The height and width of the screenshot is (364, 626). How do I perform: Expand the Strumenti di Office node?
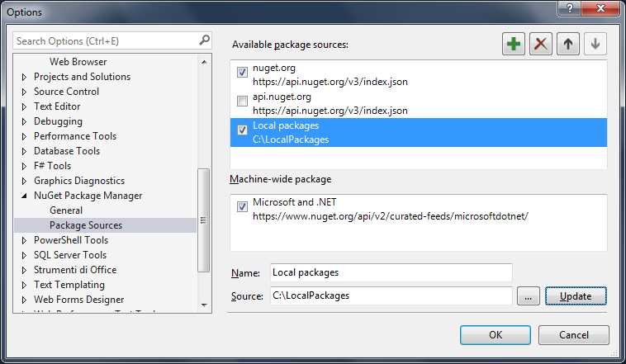coord(24,270)
